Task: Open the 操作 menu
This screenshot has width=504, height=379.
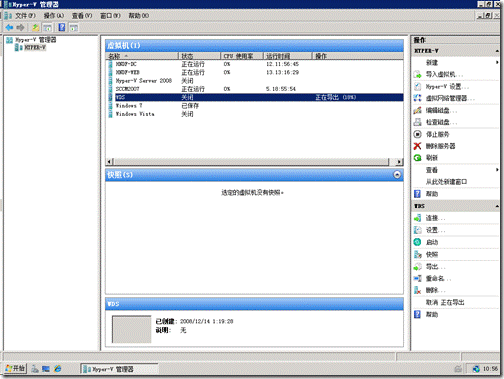Action: [54, 16]
